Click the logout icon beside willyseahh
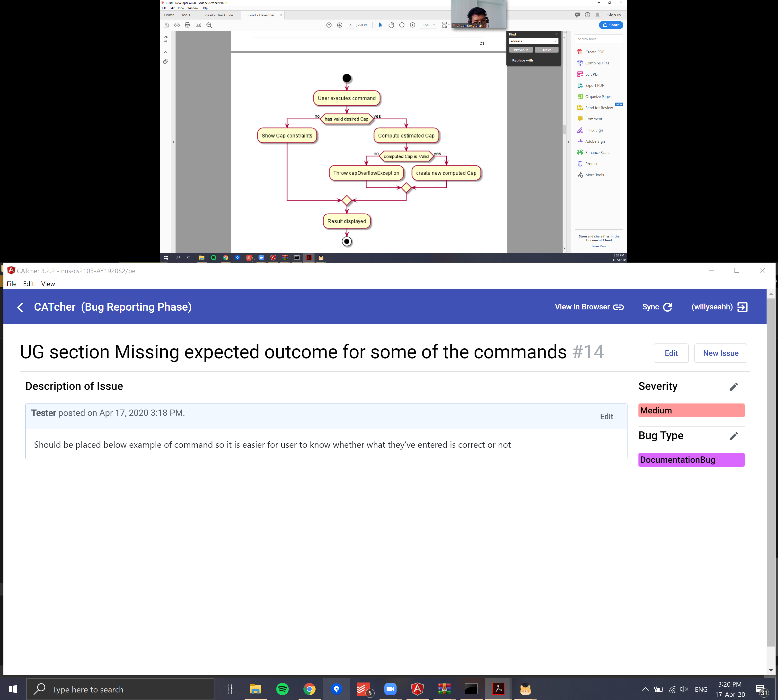 (742, 307)
